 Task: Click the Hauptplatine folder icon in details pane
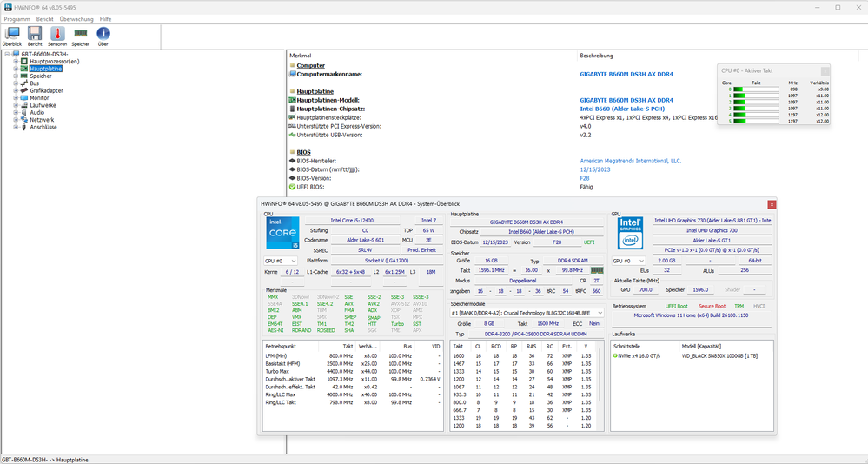292,91
